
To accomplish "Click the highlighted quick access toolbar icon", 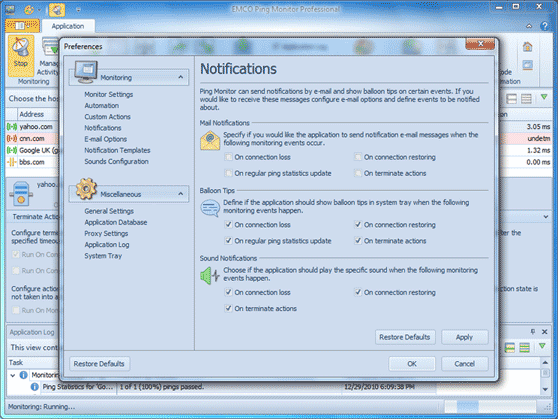I will (57, 10).
